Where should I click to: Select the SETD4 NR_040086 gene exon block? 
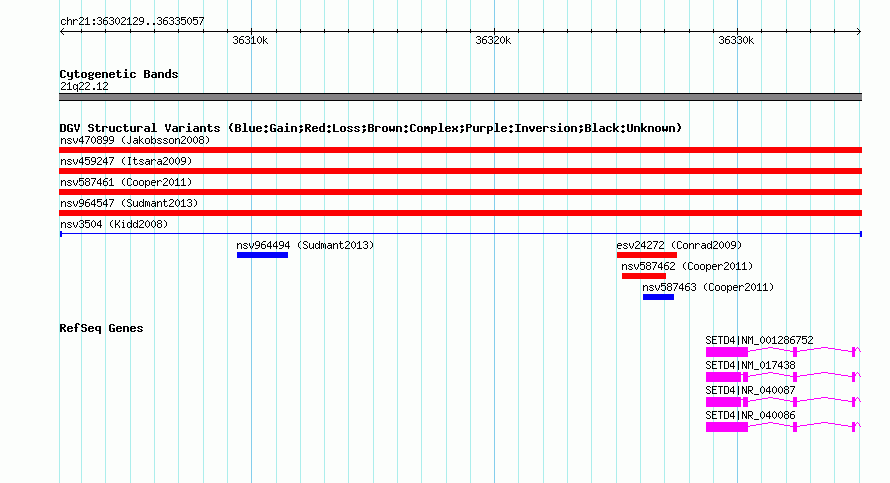click(x=727, y=427)
